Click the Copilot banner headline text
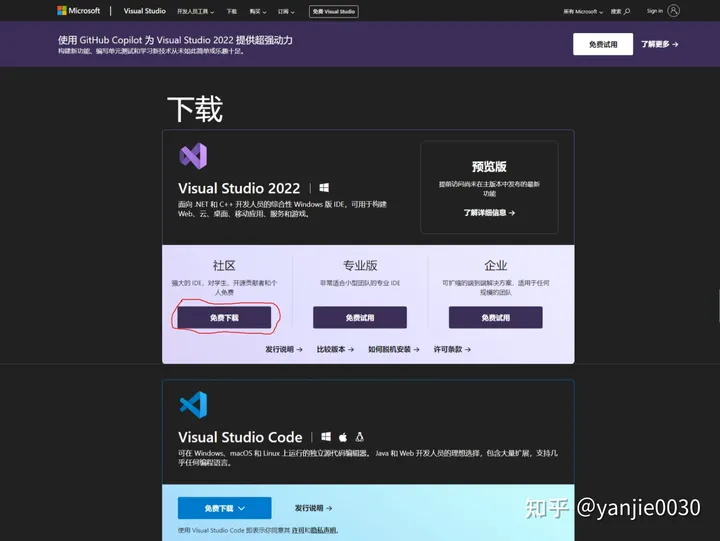Screen dimensions: 720x541 pyautogui.click(x=175, y=40)
